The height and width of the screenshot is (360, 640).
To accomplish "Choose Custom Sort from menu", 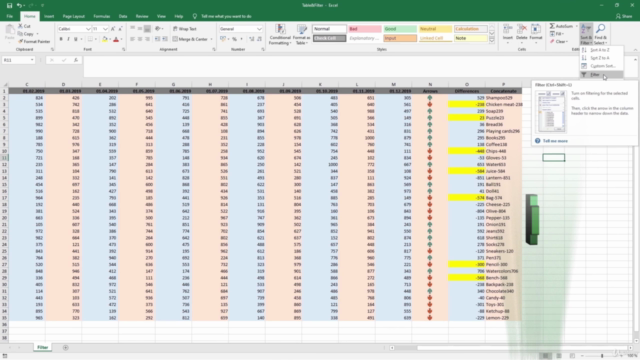I will (x=602, y=66).
